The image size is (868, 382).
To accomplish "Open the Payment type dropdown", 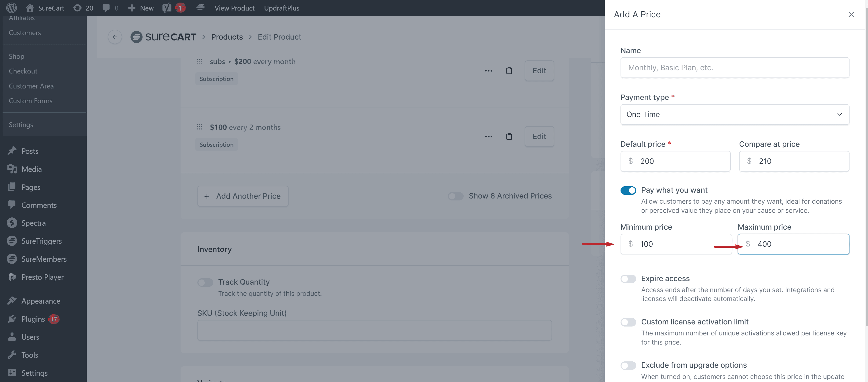I will (x=735, y=115).
